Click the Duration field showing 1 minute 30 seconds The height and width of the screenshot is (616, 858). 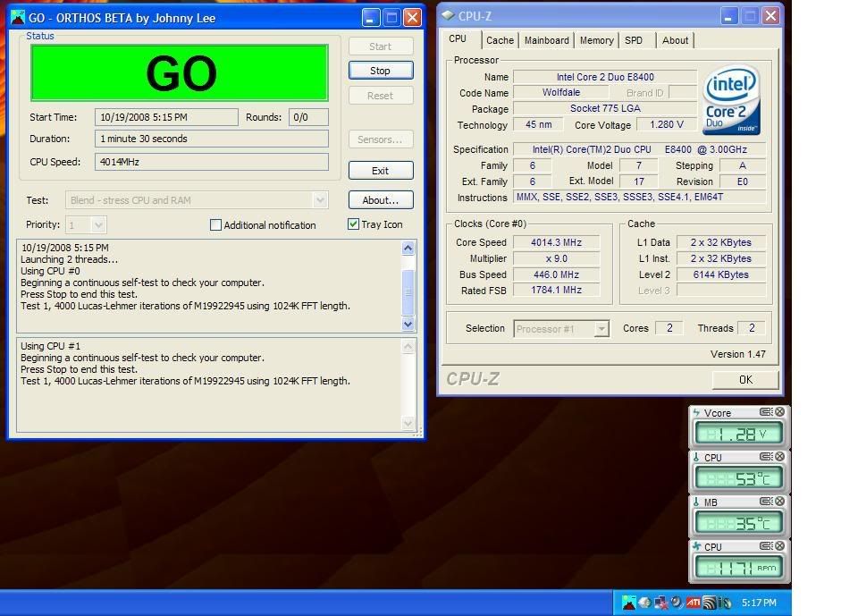(212, 139)
